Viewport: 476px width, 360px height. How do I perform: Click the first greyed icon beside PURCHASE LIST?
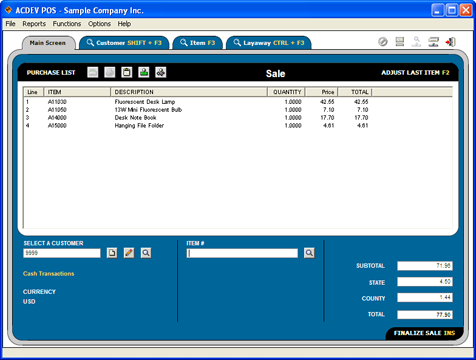[x=93, y=72]
